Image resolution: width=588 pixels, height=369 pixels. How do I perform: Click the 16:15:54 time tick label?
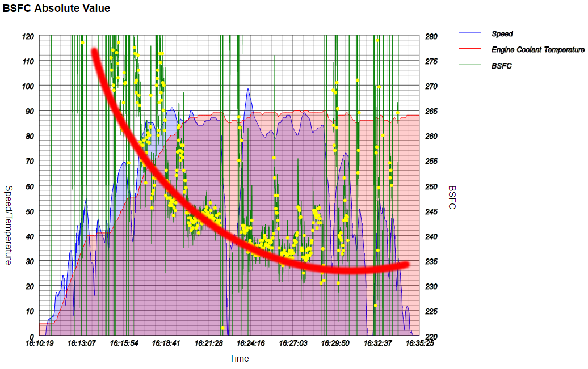124,343
